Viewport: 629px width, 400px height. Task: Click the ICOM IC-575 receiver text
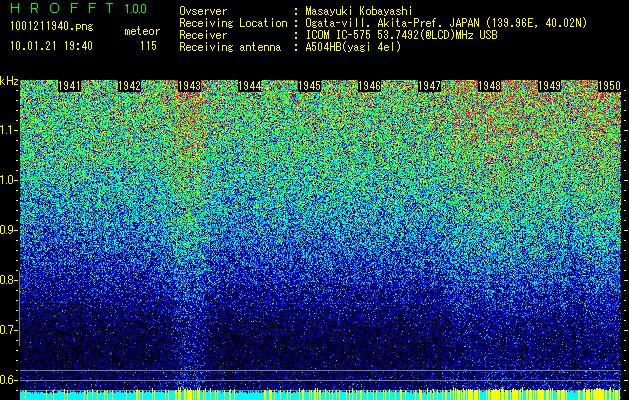click(x=401, y=35)
